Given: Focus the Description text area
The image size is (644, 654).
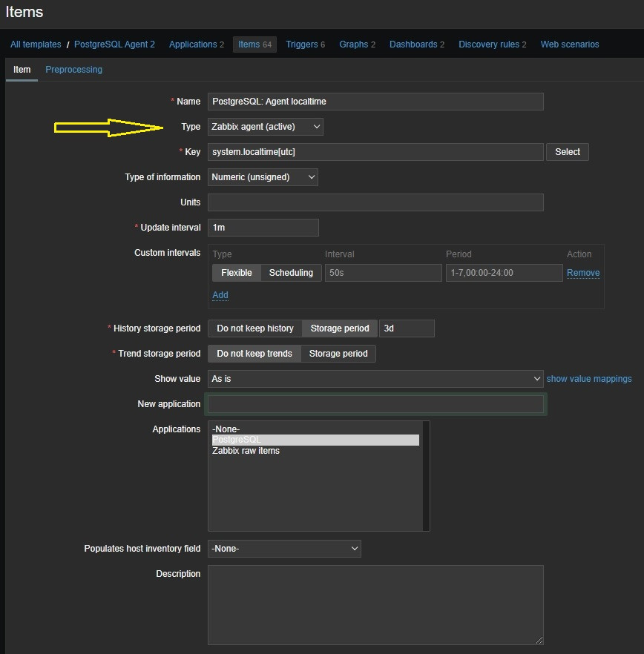Looking at the screenshot, I should pos(375,604).
